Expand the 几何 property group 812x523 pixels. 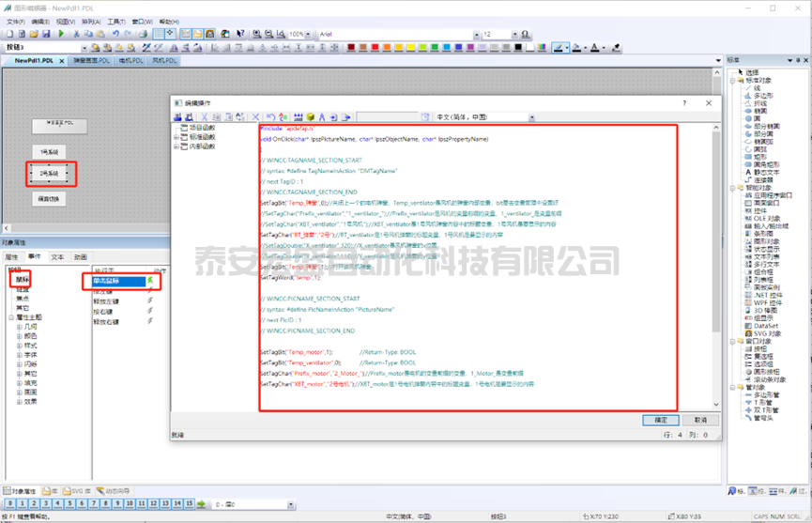(20, 326)
